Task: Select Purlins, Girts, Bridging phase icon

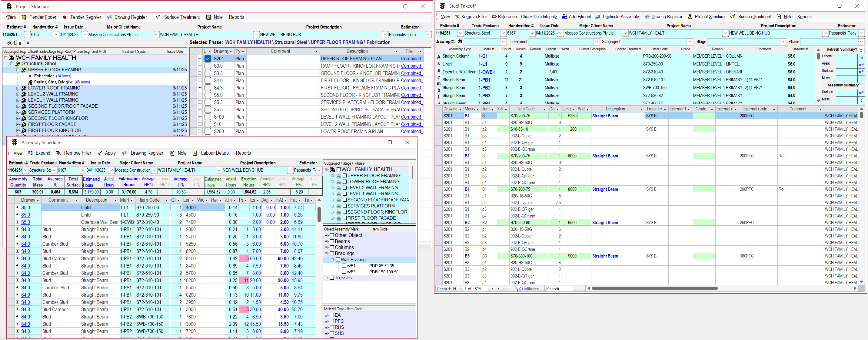Action: point(30,82)
